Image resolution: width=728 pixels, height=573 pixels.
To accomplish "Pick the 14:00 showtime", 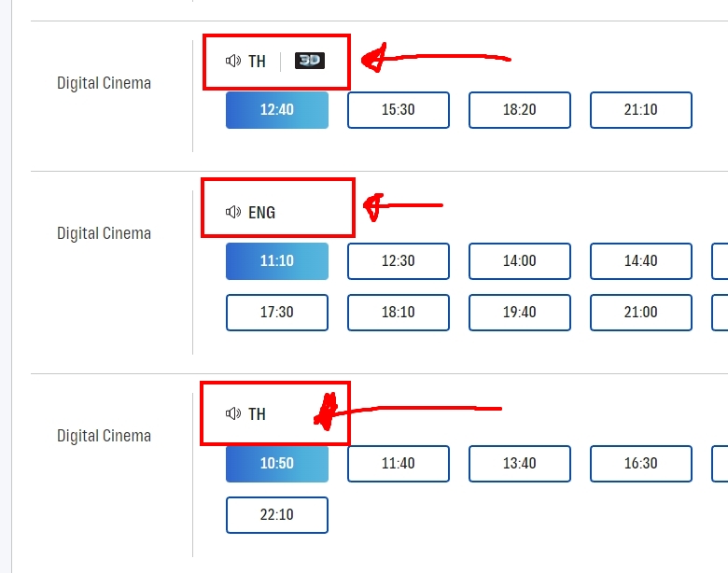I will click(520, 261).
